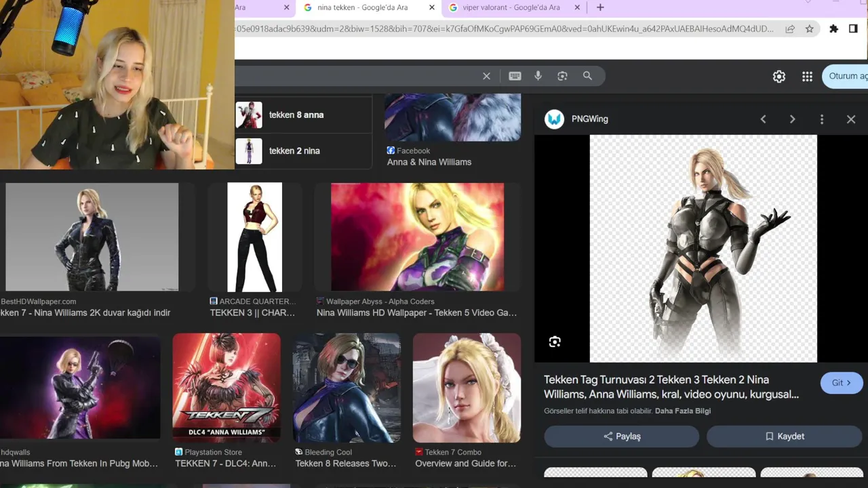
Task: Open the PNGWing site logo
Action: (554, 119)
